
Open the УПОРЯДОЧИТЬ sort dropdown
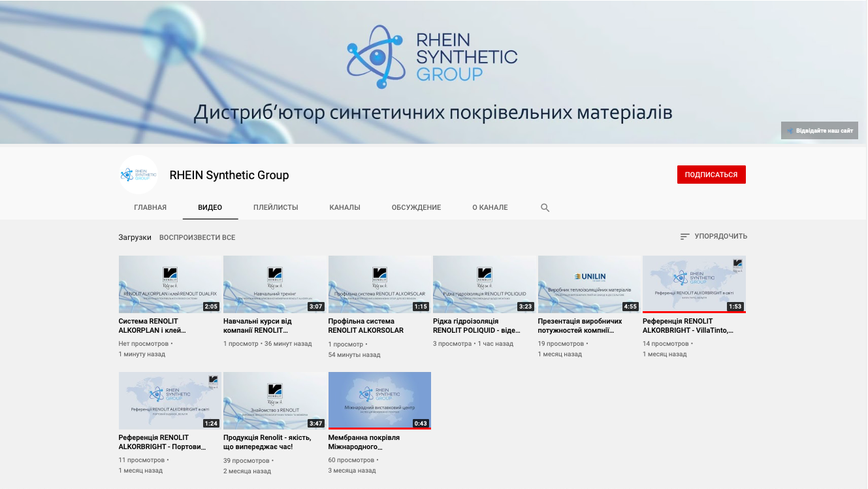click(x=713, y=237)
